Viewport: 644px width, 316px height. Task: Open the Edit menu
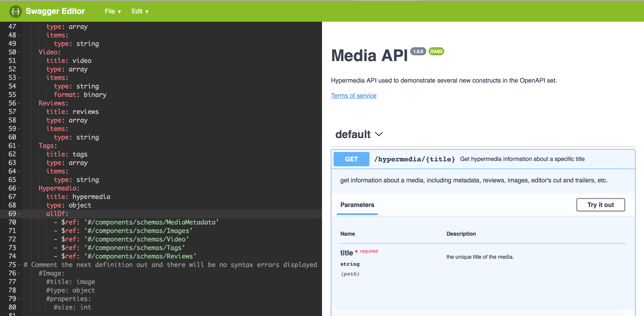point(140,11)
